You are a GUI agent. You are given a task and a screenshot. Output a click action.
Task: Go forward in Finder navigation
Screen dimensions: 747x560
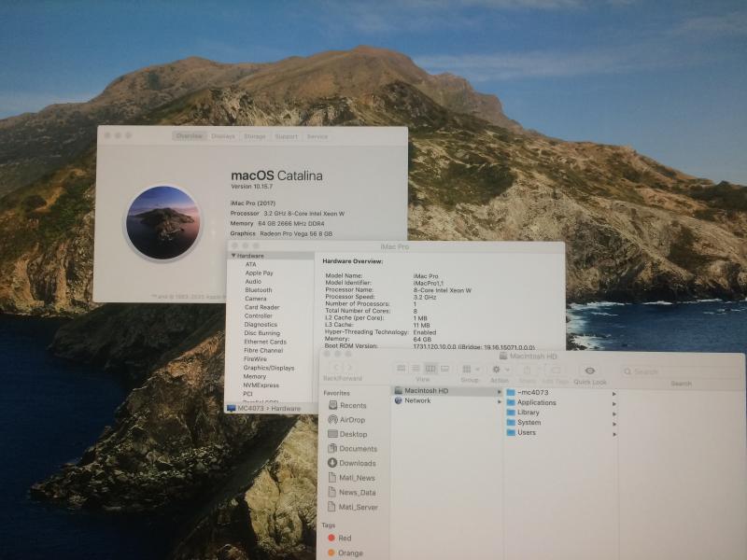[x=348, y=368]
